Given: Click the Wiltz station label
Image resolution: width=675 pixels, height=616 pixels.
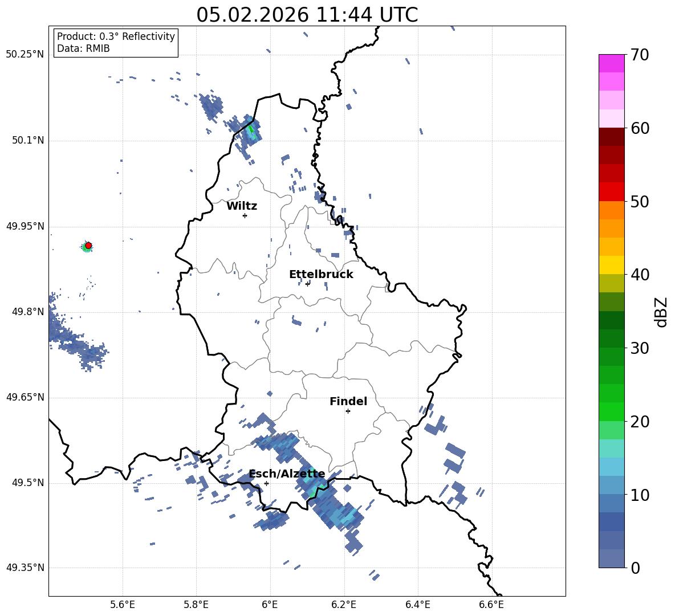Looking at the screenshot, I should 242,206.
